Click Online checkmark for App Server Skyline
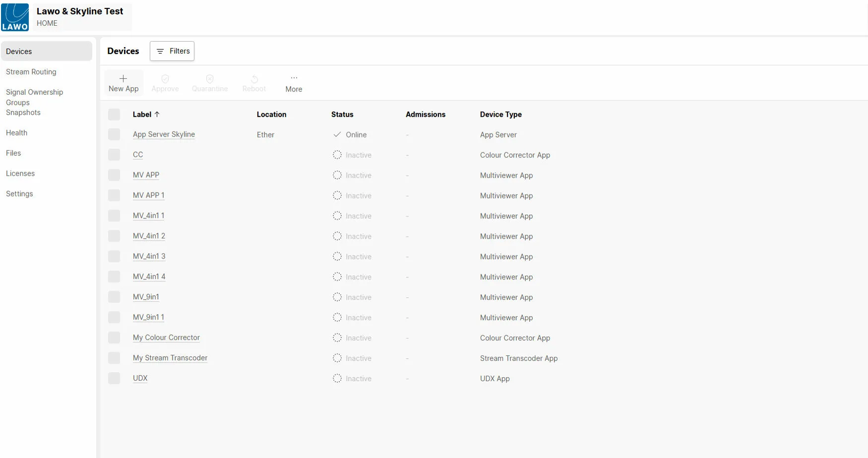The height and width of the screenshot is (458, 868). click(337, 134)
